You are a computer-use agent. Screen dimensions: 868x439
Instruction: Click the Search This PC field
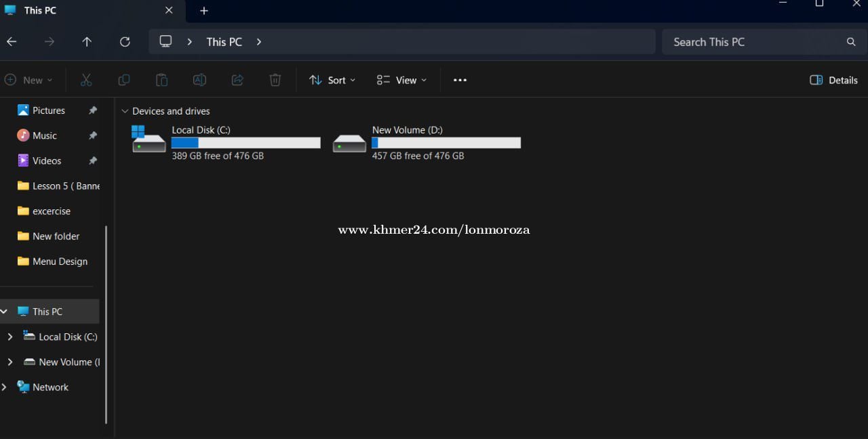tap(753, 42)
